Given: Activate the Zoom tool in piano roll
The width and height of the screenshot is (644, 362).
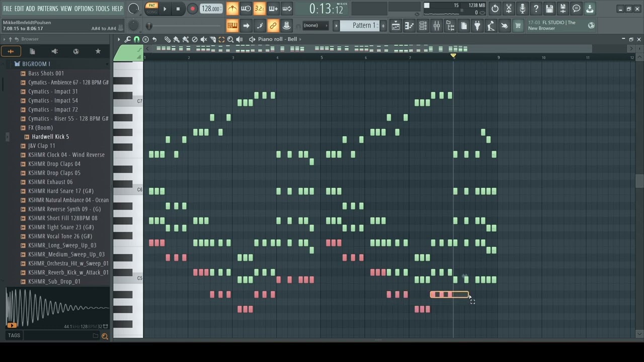Looking at the screenshot, I should point(230,39).
